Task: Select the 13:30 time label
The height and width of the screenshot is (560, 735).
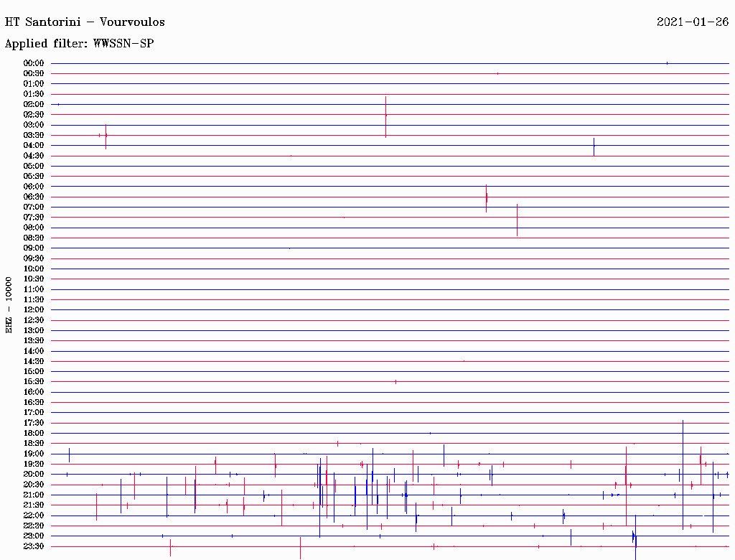Action: pyautogui.click(x=34, y=340)
